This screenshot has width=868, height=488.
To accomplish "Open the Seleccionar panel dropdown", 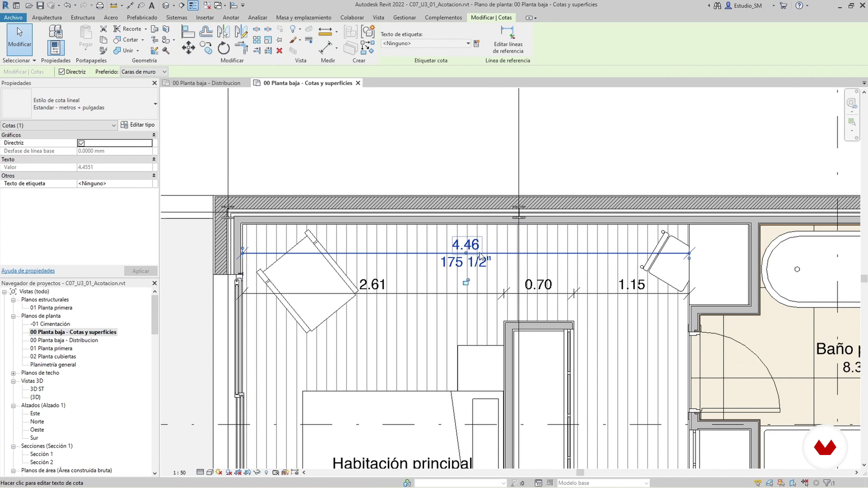I will click(x=19, y=61).
